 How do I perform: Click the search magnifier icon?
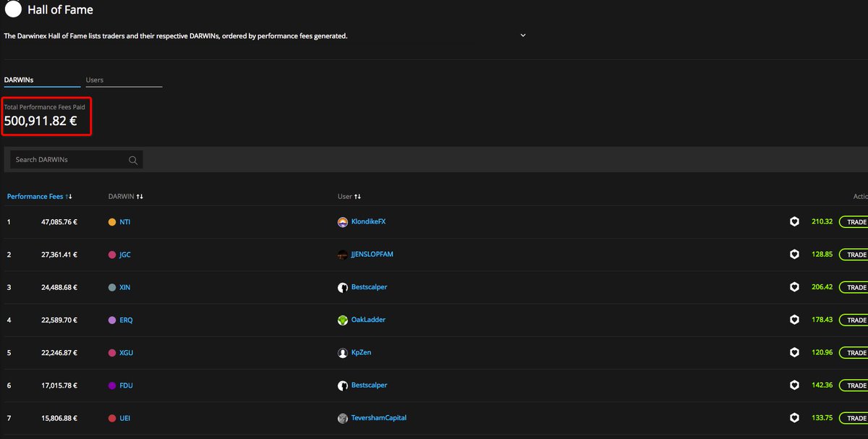coord(133,160)
